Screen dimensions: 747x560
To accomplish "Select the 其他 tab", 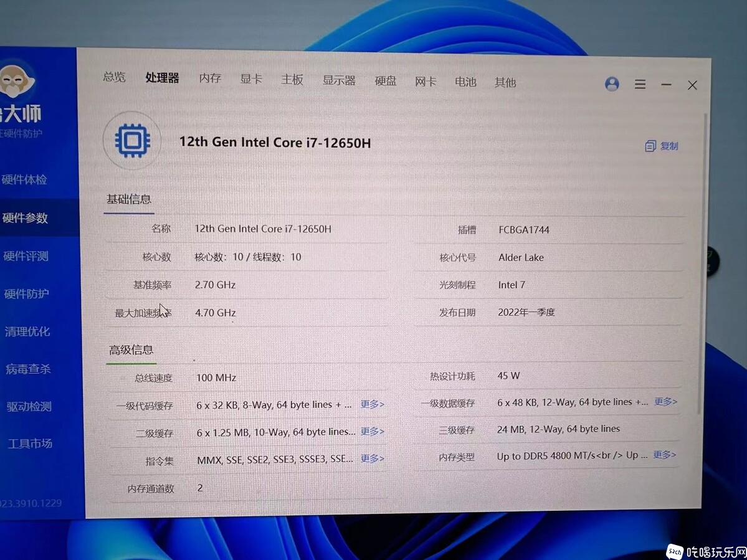I will [505, 82].
